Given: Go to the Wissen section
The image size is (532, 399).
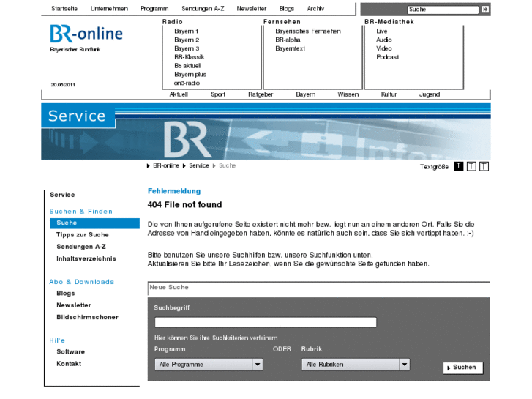Looking at the screenshot, I should pos(348,94).
